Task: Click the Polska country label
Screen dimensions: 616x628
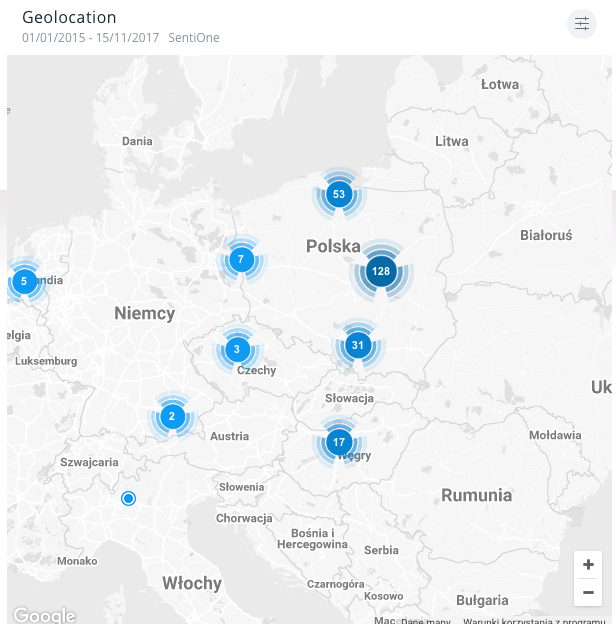Action: coord(333,246)
